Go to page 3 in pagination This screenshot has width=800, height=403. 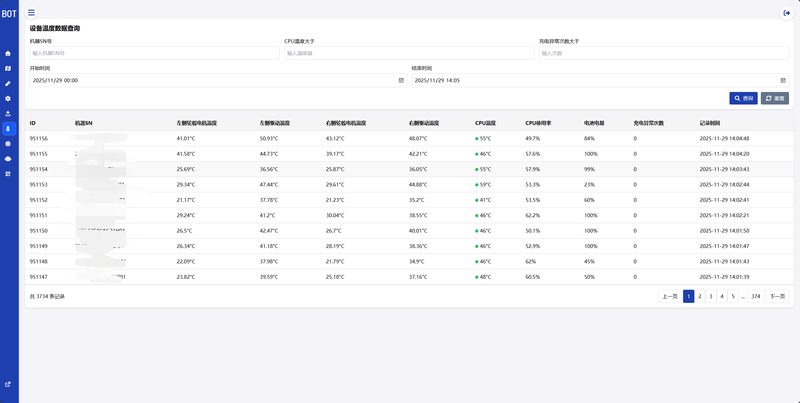(x=710, y=296)
